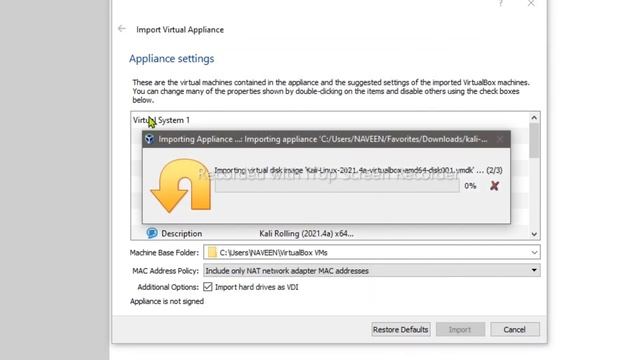Click the import progress bar
This screenshot has height=360, width=640.
[x=337, y=186]
